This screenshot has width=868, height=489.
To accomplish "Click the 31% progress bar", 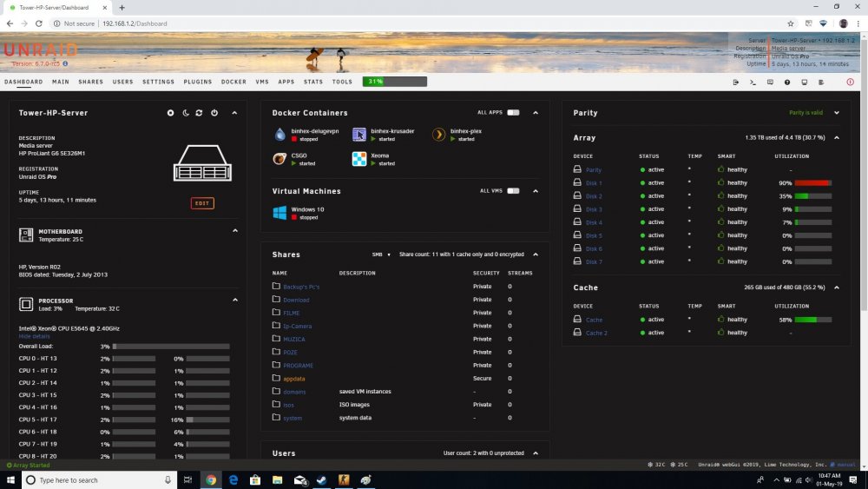I will point(395,82).
